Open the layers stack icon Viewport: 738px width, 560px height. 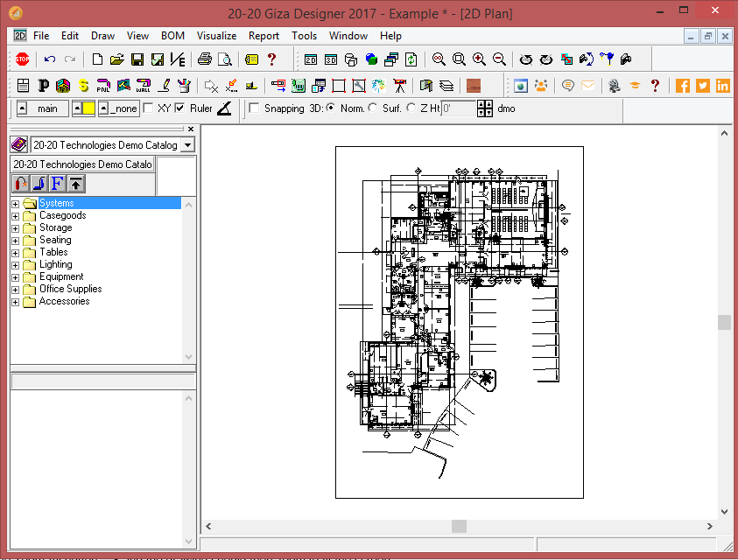pyautogui.click(x=446, y=86)
